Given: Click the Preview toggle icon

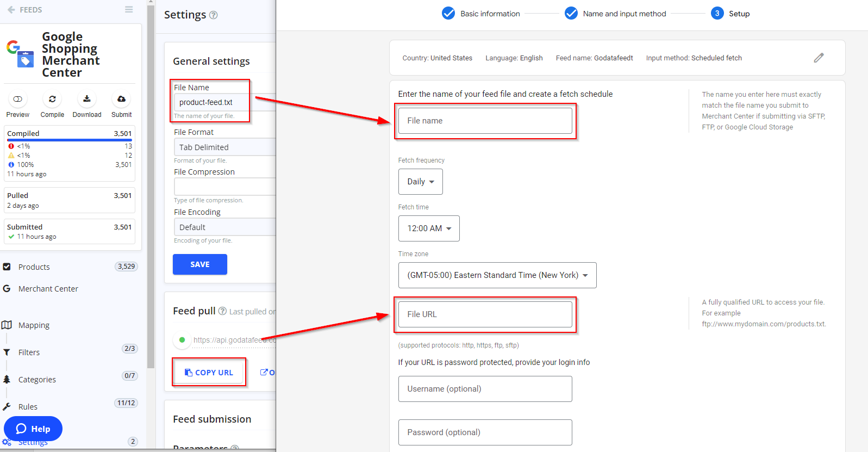Looking at the screenshot, I should (18, 99).
